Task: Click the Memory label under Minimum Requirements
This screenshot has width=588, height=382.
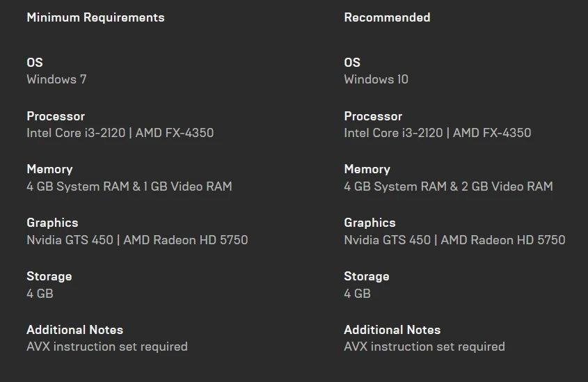Action: point(49,169)
